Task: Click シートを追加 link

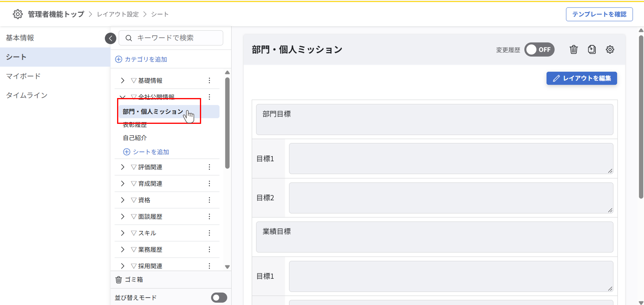Action: (146, 152)
